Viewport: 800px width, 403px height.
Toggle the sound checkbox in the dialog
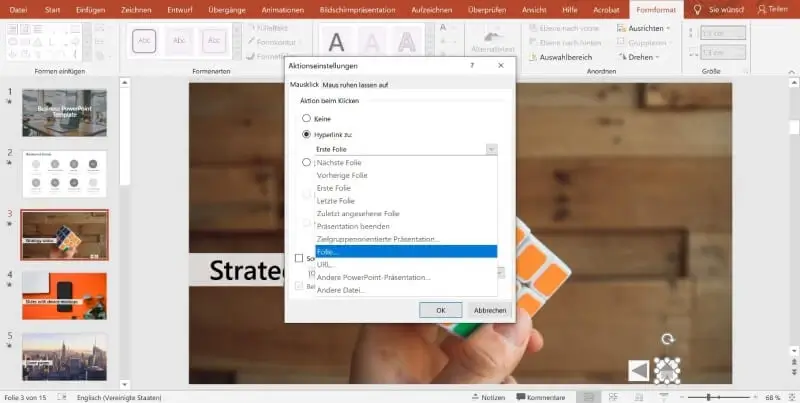pyautogui.click(x=299, y=258)
